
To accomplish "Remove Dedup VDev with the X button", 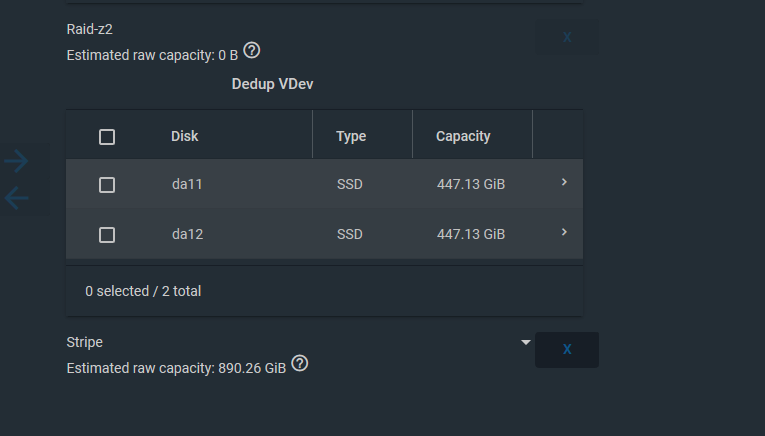I will click(566, 349).
